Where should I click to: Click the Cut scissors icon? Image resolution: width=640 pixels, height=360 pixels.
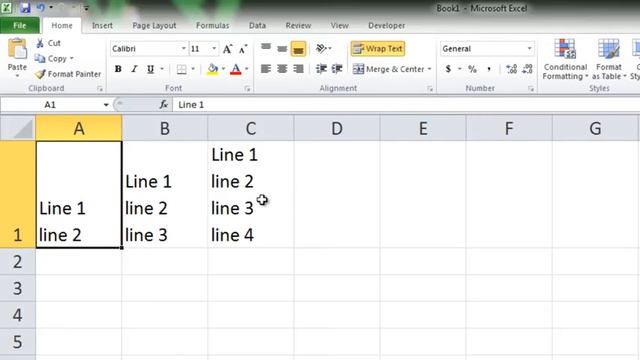coord(40,43)
